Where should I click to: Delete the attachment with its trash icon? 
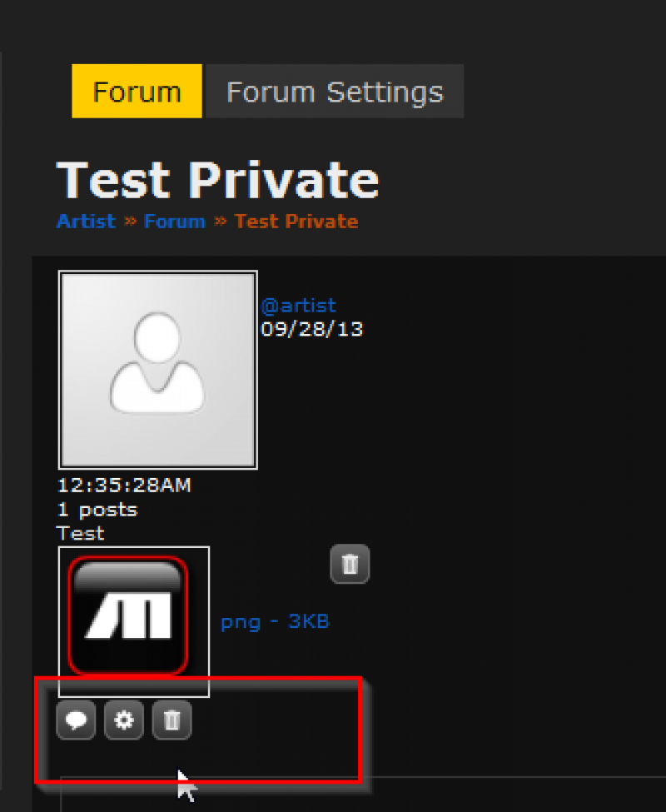[x=350, y=564]
